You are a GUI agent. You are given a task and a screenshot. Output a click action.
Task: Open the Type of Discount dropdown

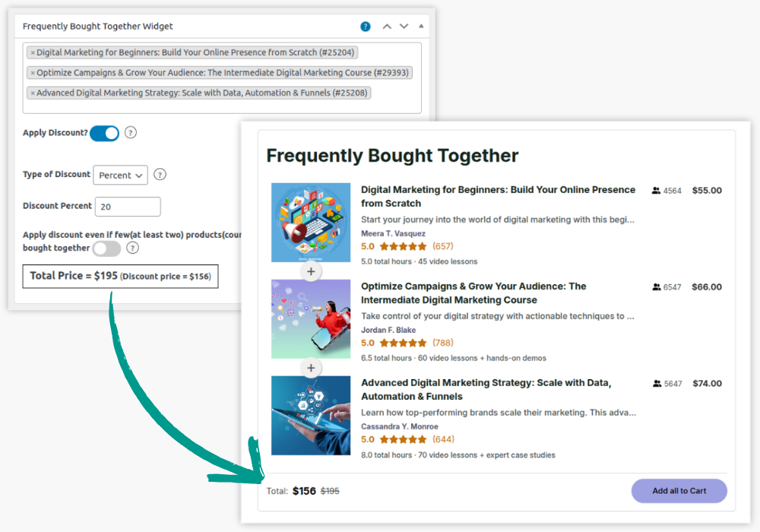coord(120,176)
